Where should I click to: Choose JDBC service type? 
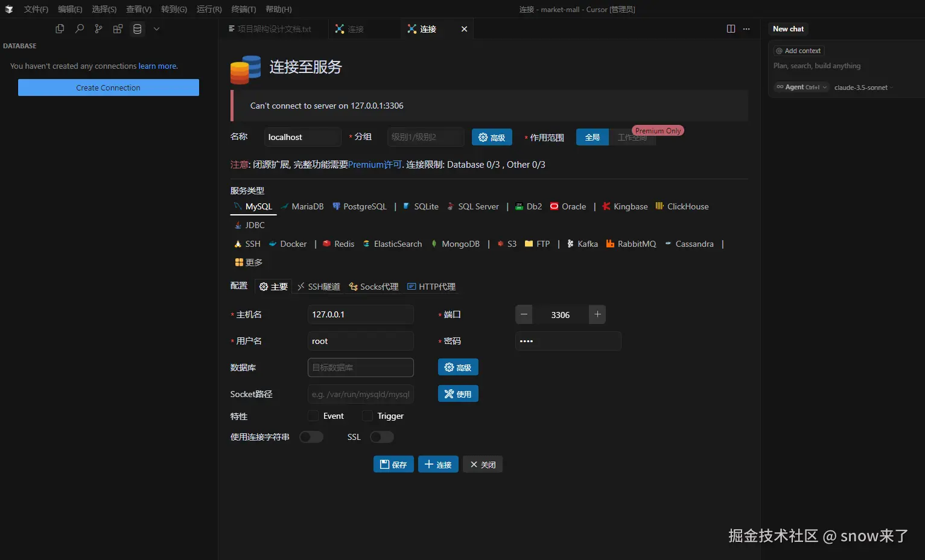pos(249,225)
